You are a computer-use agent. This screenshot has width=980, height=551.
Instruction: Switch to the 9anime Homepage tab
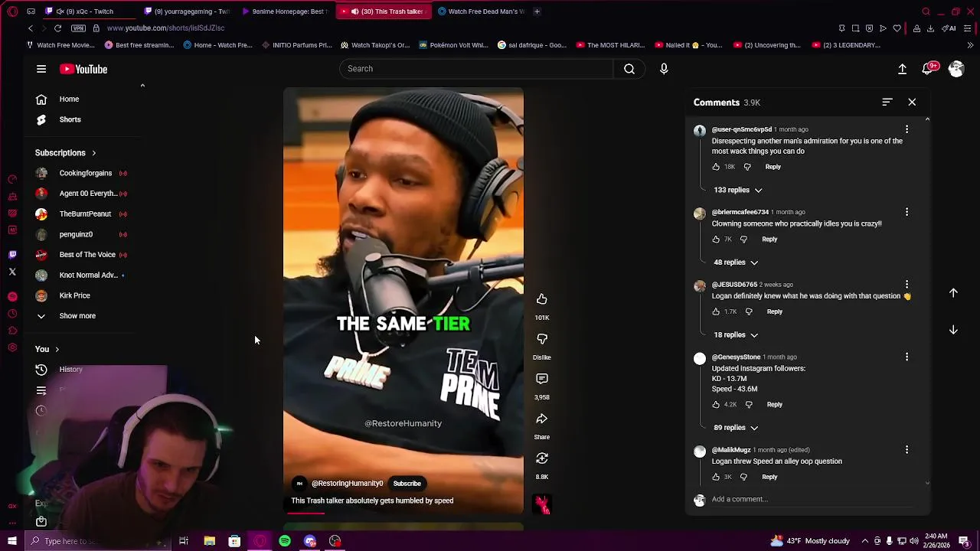click(285, 11)
